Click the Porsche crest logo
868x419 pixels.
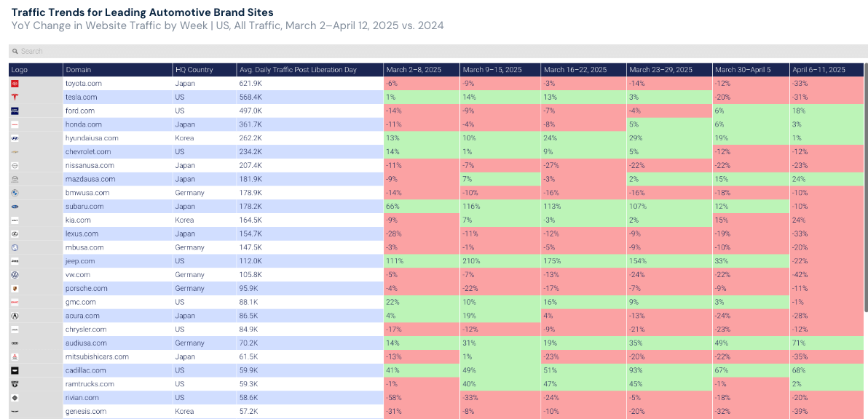(16, 288)
